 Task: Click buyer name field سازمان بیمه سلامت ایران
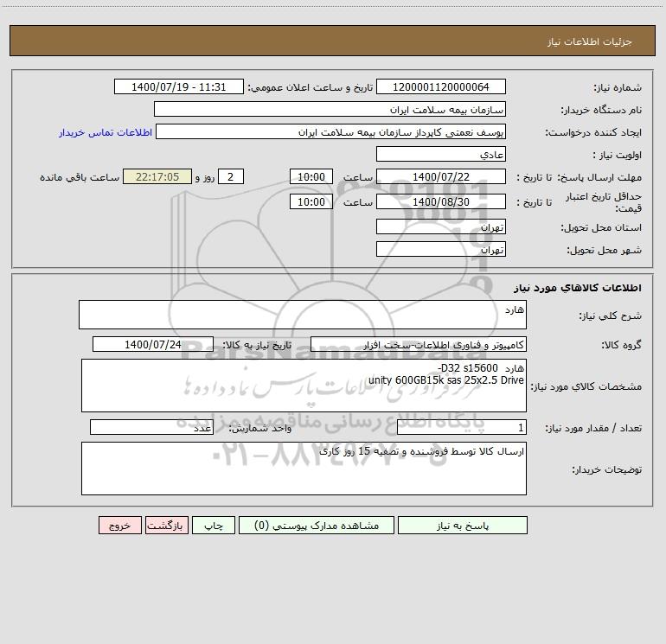coord(330,109)
